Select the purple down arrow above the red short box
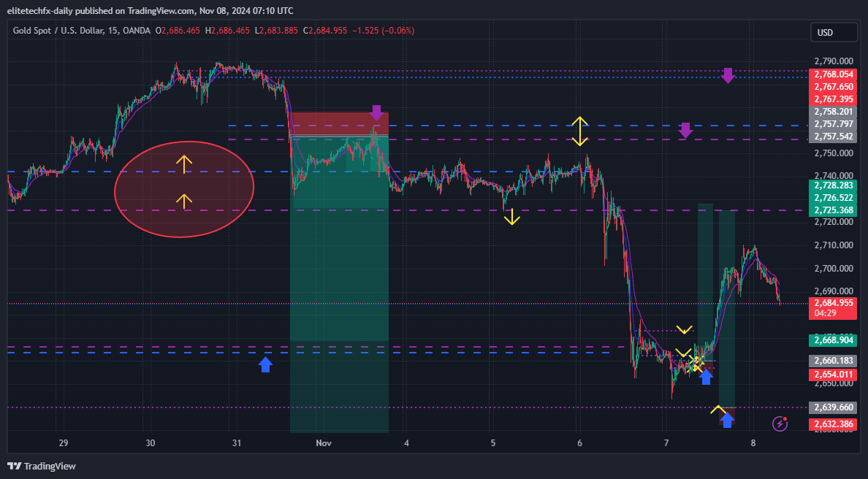This screenshot has width=868, height=479. click(x=376, y=113)
